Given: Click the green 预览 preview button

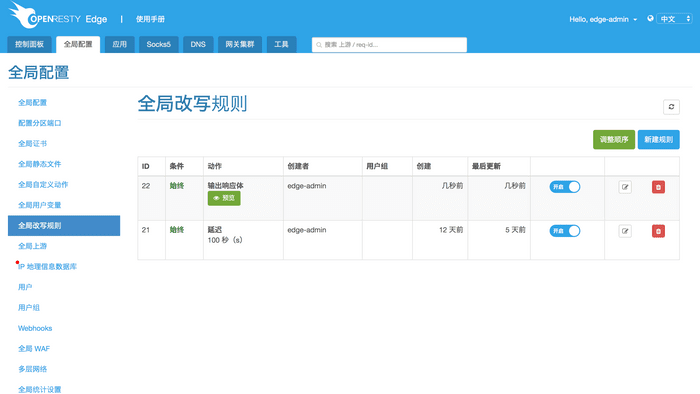Looking at the screenshot, I should point(224,198).
